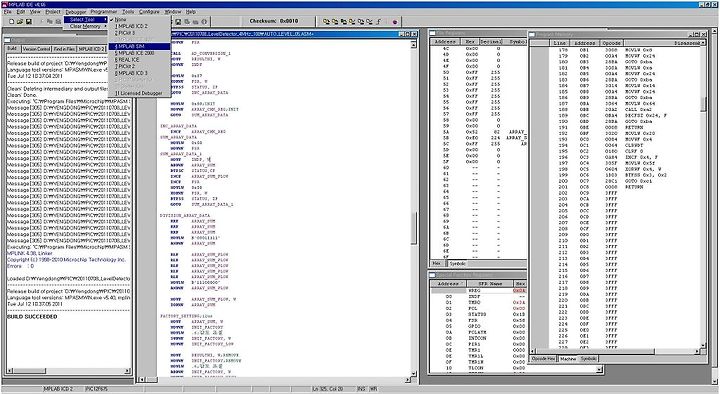Viewport: 720px width, 394px height.
Task: Click the Save File toolbar icon
Action: (x=28, y=22)
